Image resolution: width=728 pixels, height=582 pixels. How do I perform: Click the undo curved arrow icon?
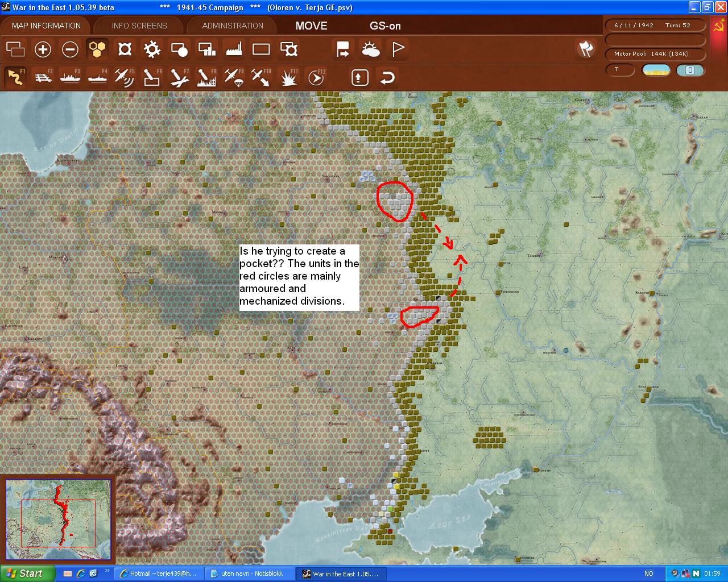tap(387, 77)
